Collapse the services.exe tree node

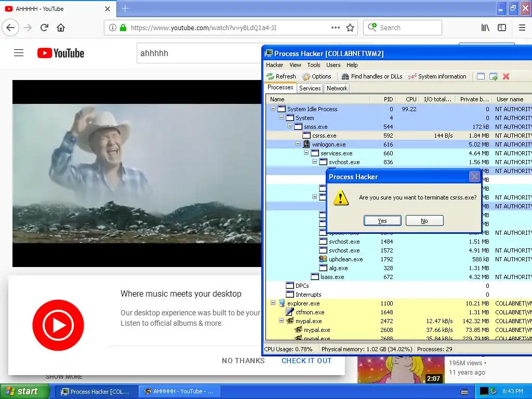(307, 153)
